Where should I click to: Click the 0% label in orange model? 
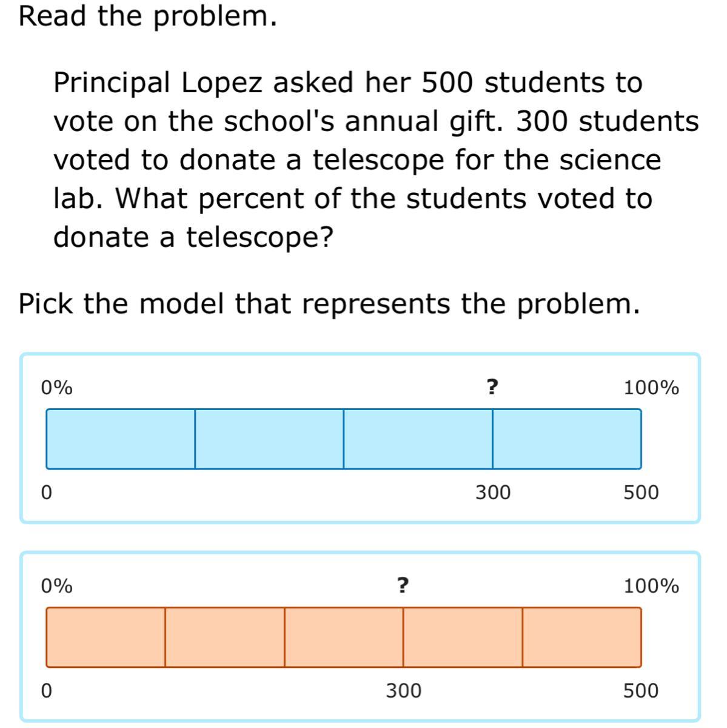click(x=56, y=586)
